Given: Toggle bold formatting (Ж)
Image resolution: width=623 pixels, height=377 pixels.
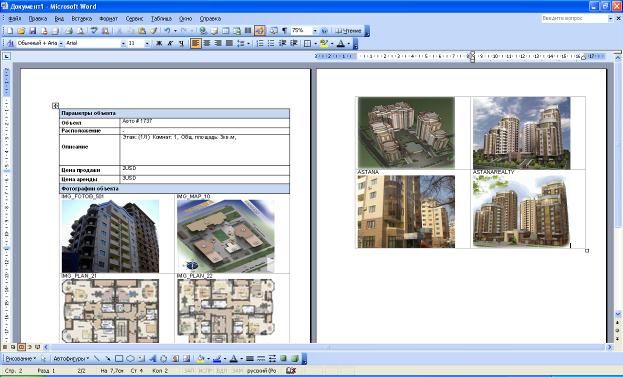Looking at the screenshot, I should coord(159,43).
